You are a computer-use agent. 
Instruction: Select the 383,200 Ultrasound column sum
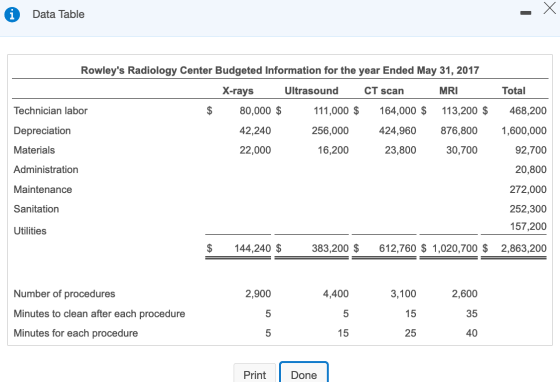click(330, 248)
